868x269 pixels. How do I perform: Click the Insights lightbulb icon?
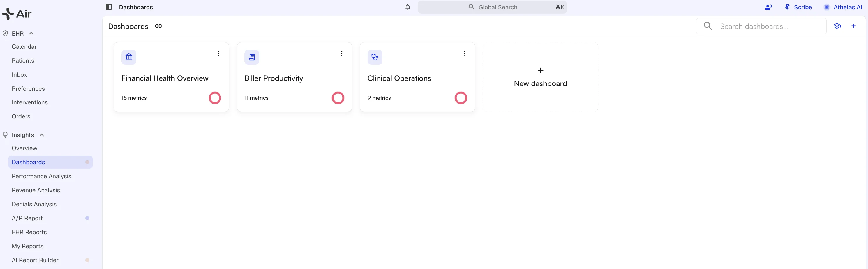tap(6, 135)
